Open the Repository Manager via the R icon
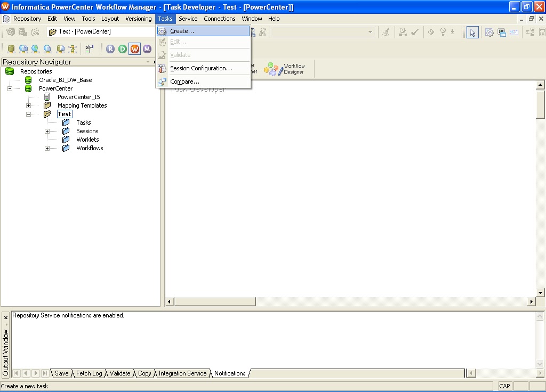The height and width of the screenshot is (392, 546). (110, 48)
